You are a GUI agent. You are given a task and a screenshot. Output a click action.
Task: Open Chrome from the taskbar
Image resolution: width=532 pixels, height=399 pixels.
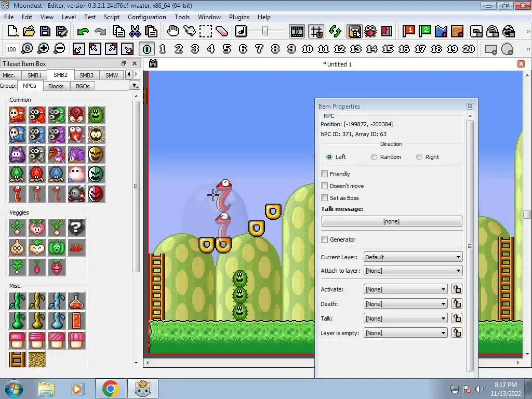[x=110, y=389]
